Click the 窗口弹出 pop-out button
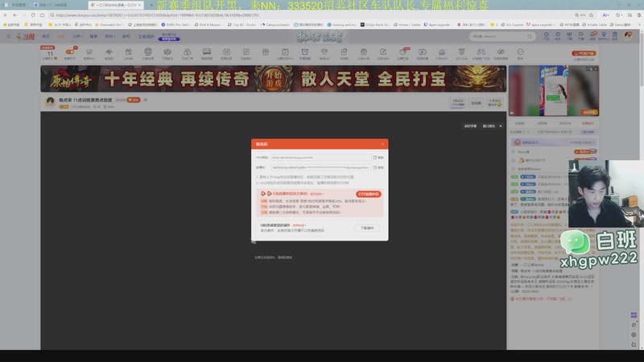This screenshot has width=644, height=362. click(489, 126)
